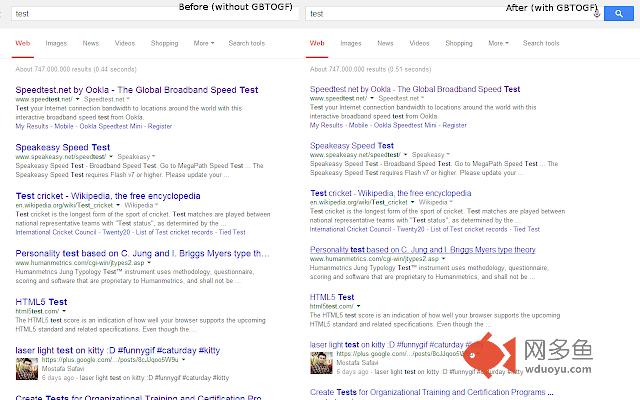Click Register sitelink in Before panel
The height and width of the screenshot is (400, 640).
(160, 126)
